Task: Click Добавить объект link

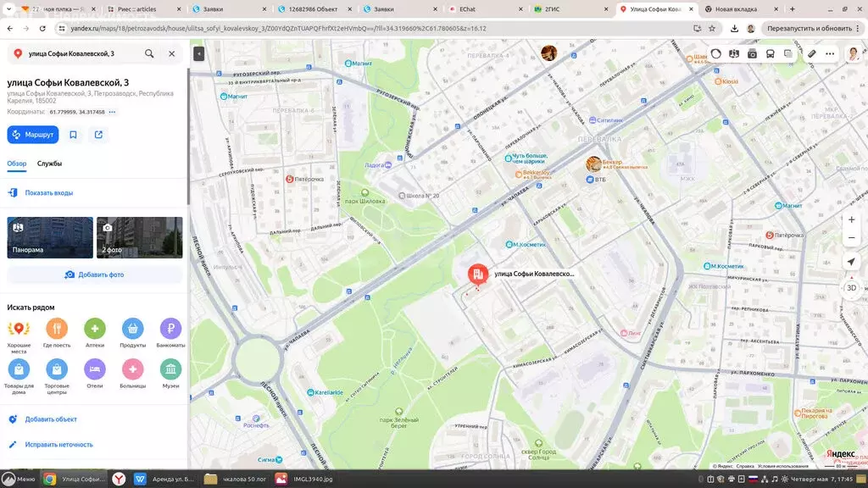Action: (x=50, y=419)
